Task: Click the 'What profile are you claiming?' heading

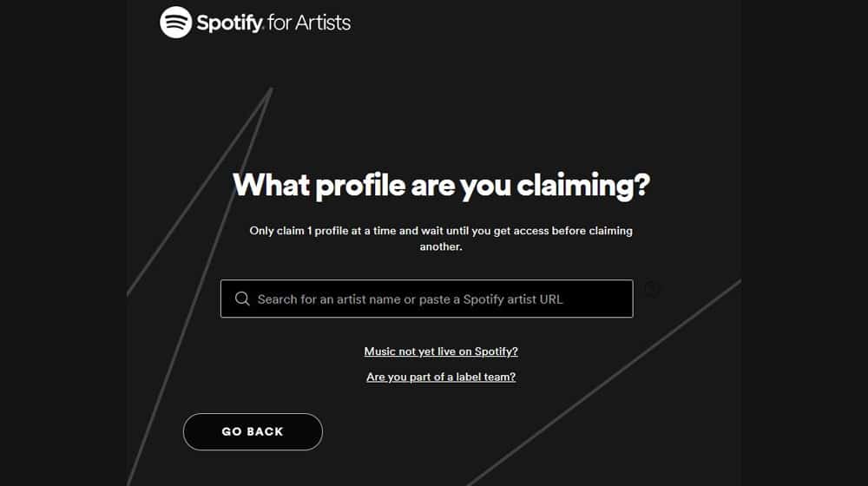Action: [x=441, y=185]
